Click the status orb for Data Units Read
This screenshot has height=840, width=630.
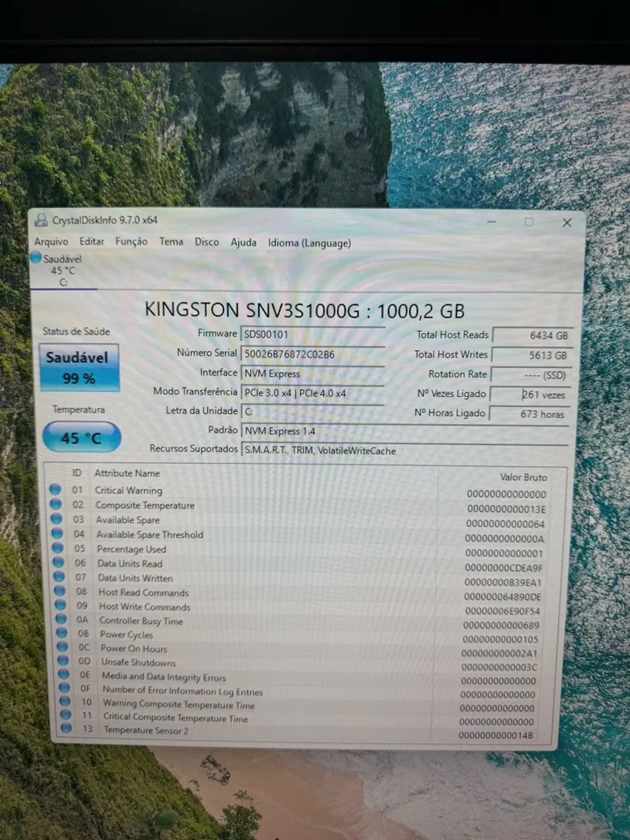tap(58, 562)
